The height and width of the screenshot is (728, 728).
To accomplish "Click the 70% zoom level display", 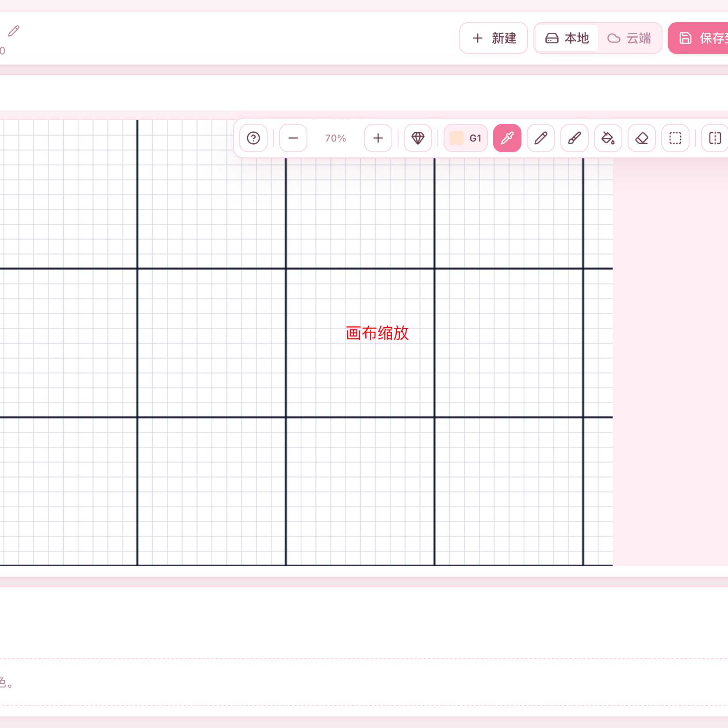I will [x=336, y=138].
